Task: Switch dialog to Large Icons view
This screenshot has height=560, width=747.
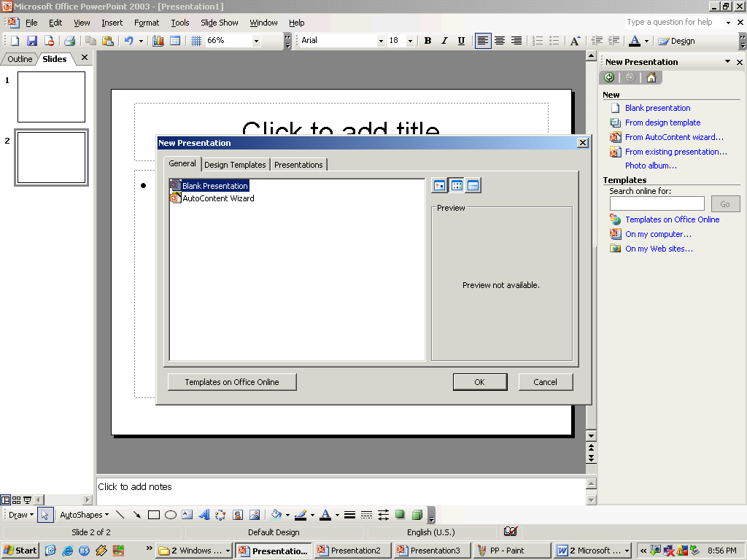Action: tap(439, 186)
